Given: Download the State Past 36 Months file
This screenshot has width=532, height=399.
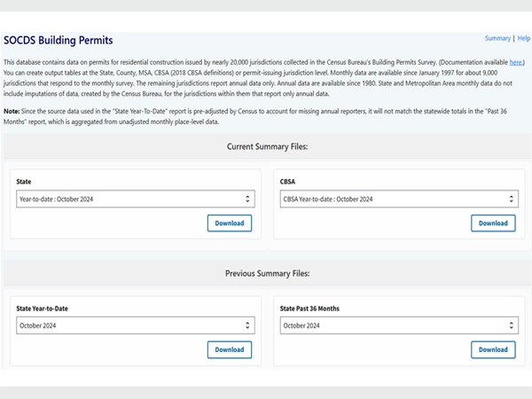Looking at the screenshot, I should click(x=493, y=350).
